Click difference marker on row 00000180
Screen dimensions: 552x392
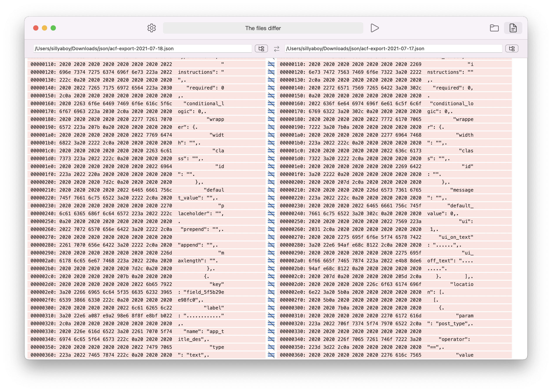[x=271, y=119]
